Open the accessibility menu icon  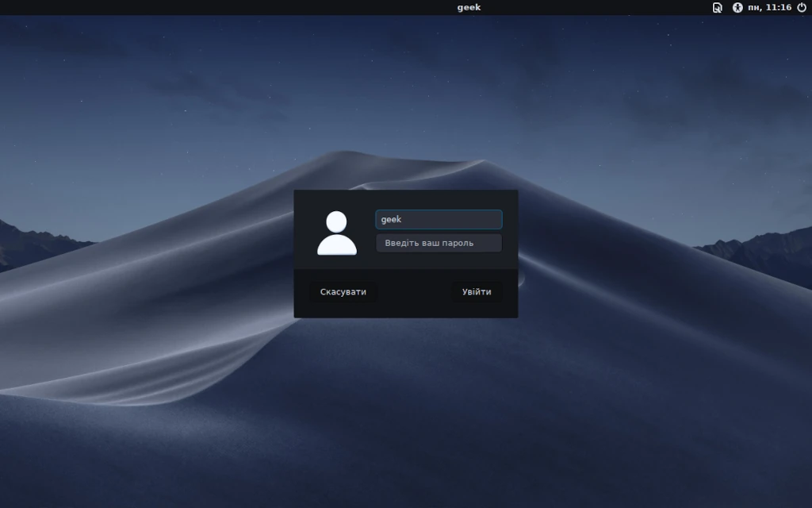[x=737, y=7]
